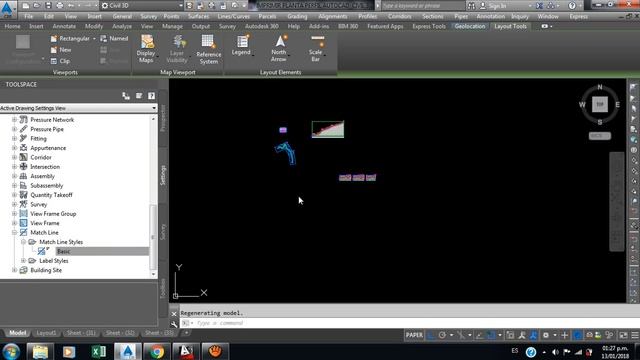Switch to the Annotate ribbon tab
The height and width of the screenshot is (360, 640).
click(64, 26)
